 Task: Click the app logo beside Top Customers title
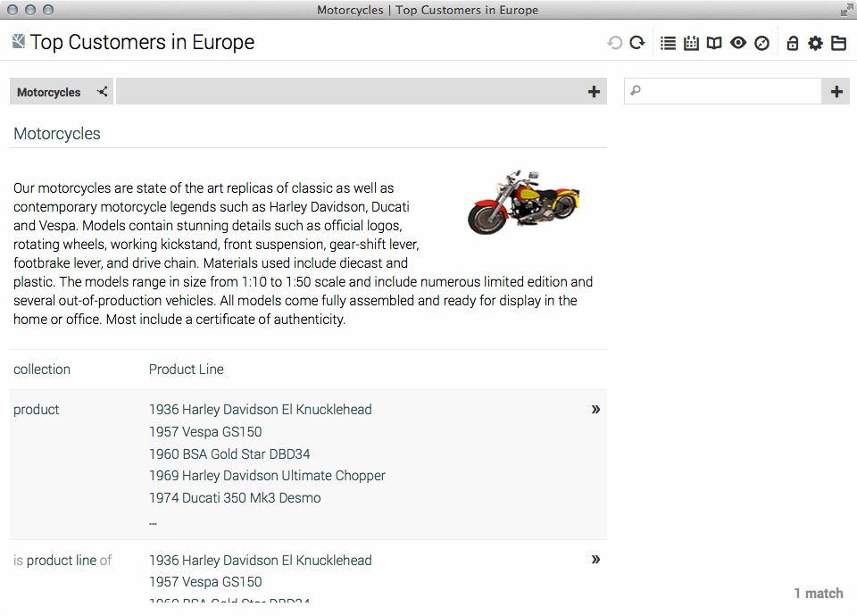[x=19, y=41]
